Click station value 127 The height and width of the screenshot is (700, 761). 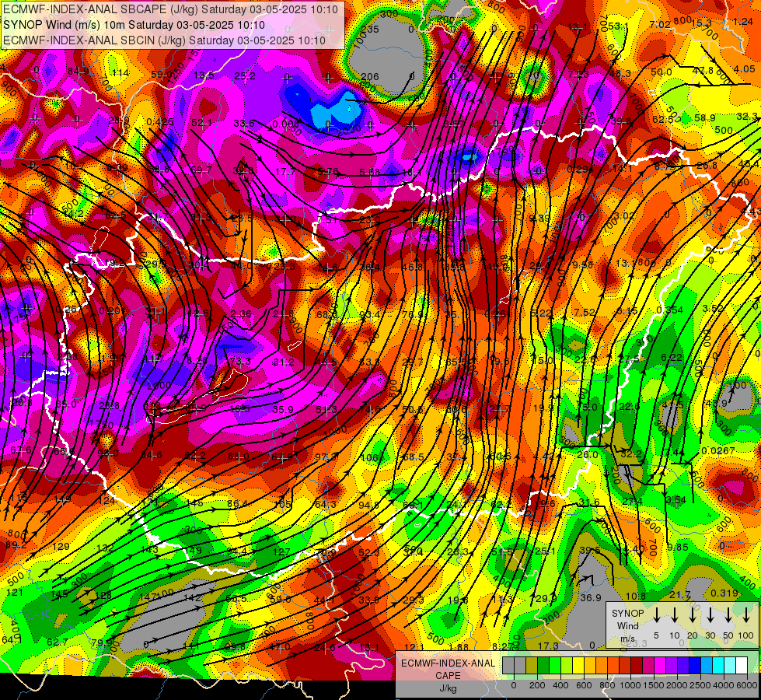coord(281,552)
